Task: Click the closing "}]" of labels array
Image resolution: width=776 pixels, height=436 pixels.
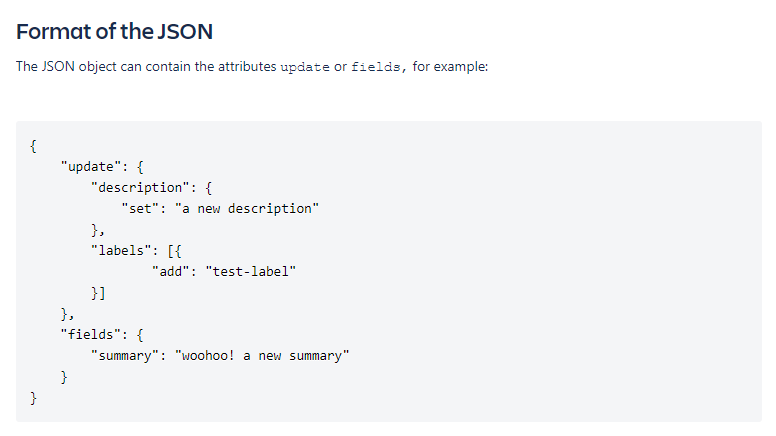Action: click(x=98, y=293)
